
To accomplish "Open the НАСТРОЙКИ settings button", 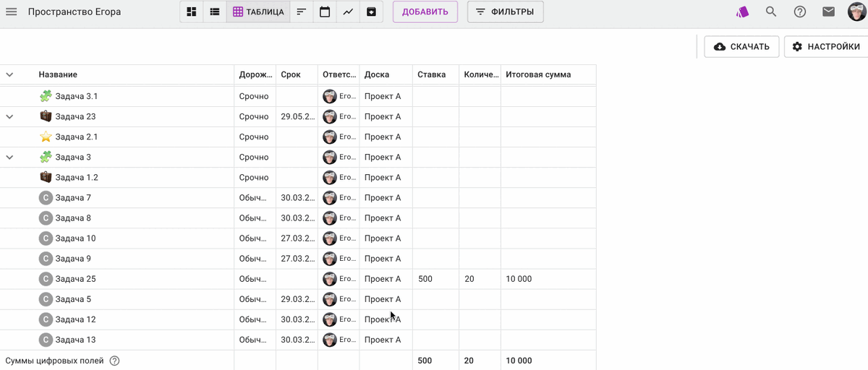I will 826,46.
